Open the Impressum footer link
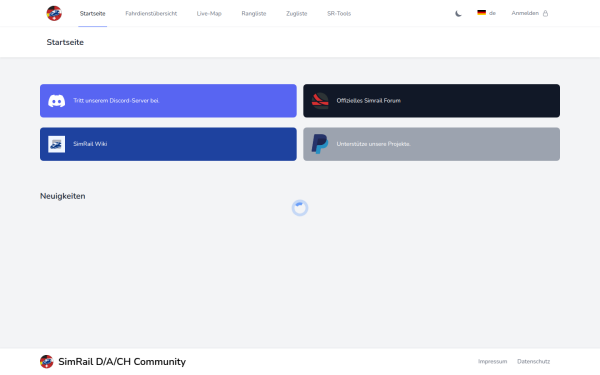Viewport: 600px width, 375px height. click(492, 362)
